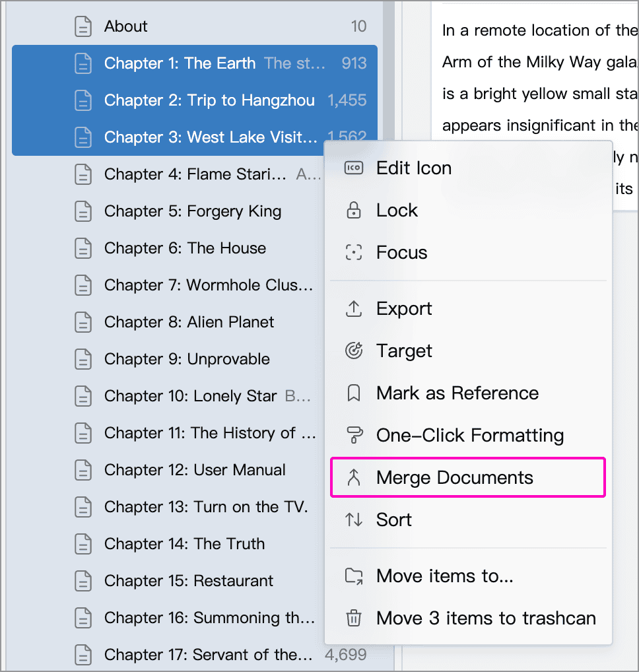
Task: Click the document icon of Chapter 6: The House
Action: [x=83, y=248]
